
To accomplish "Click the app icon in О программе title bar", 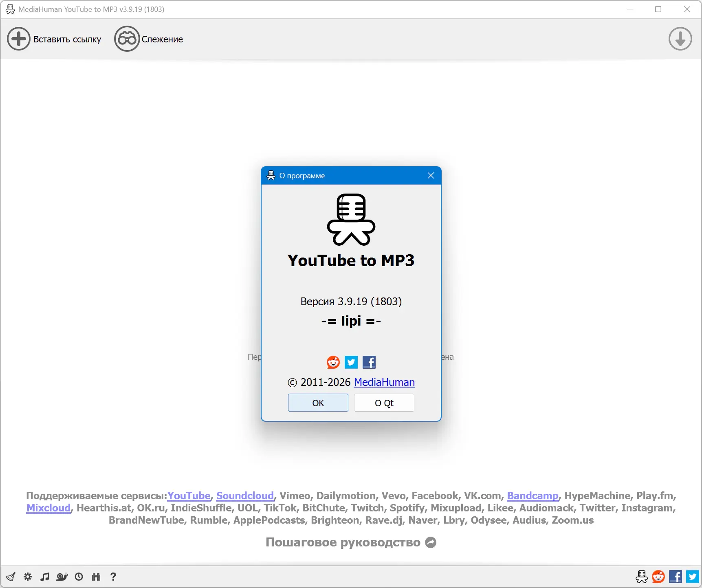I will click(271, 176).
